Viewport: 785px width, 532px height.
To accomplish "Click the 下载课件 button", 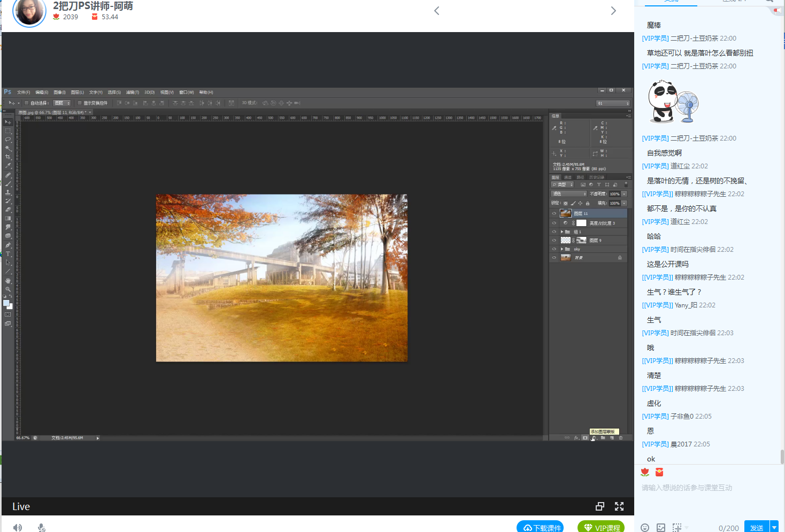I will click(540, 527).
